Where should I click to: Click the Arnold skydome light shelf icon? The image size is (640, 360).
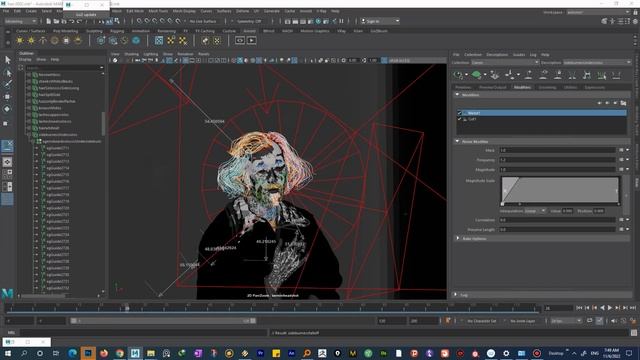(54, 40)
